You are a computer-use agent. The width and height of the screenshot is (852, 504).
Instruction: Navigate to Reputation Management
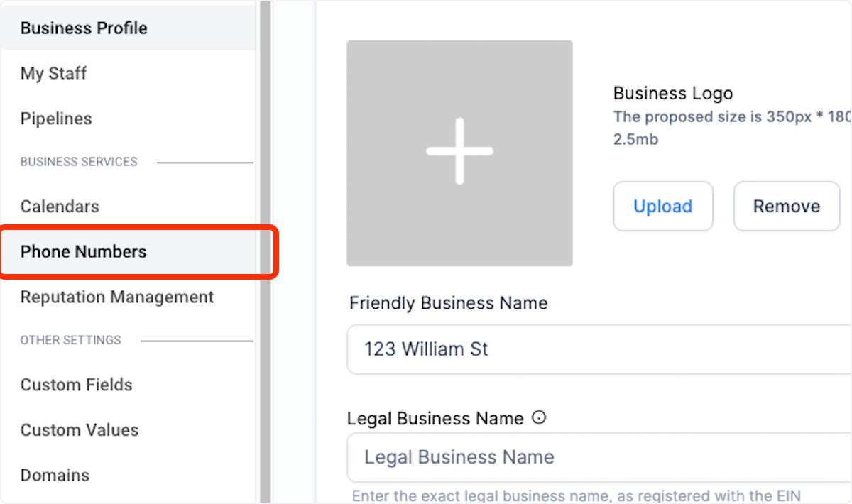pyautogui.click(x=117, y=297)
